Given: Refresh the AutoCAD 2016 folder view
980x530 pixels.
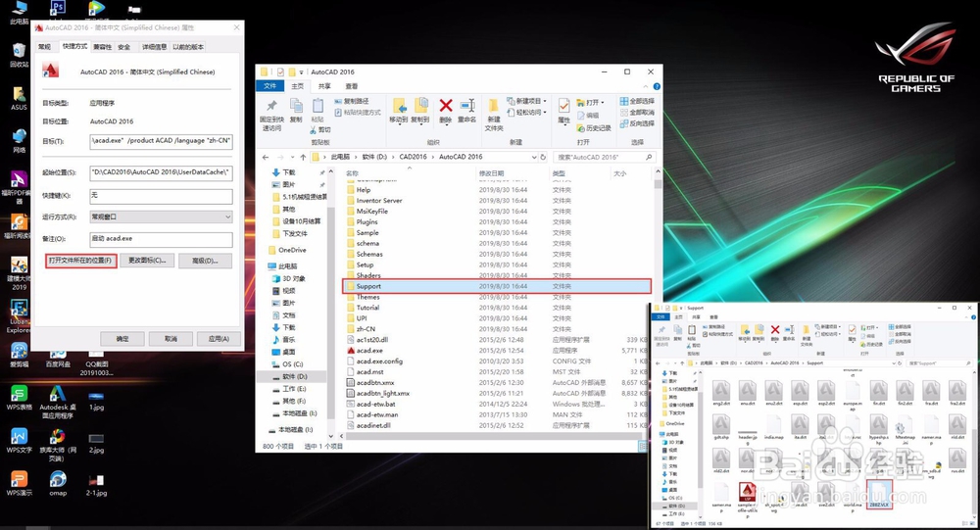Looking at the screenshot, I should tap(543, 157).
